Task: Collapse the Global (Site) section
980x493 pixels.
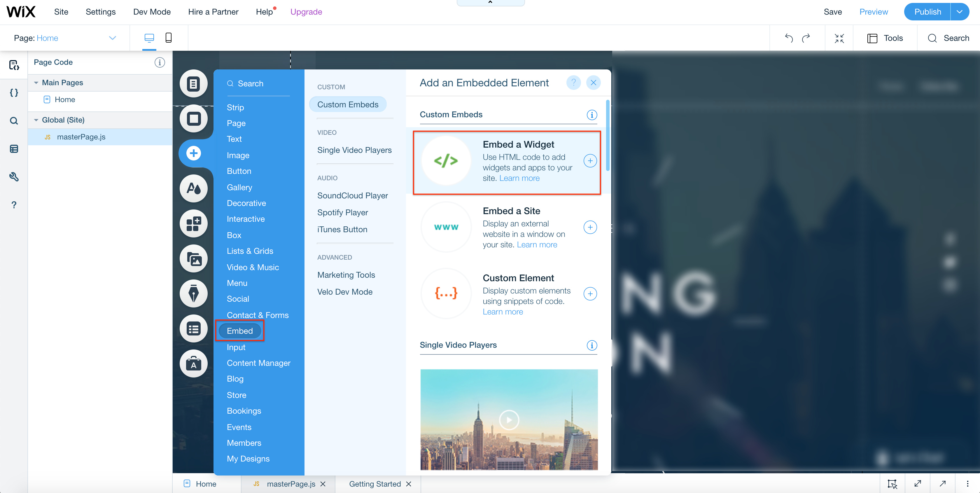Action: click(36, 120)
